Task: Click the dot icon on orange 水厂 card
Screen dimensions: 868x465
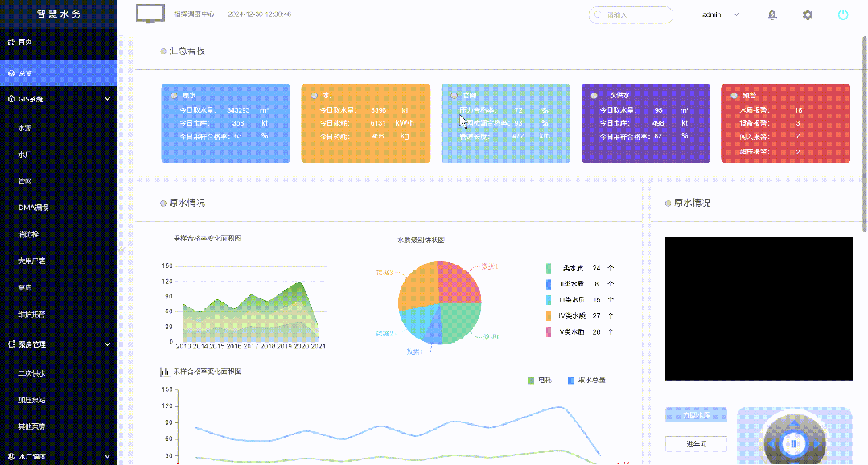Action: coord(315,95)
